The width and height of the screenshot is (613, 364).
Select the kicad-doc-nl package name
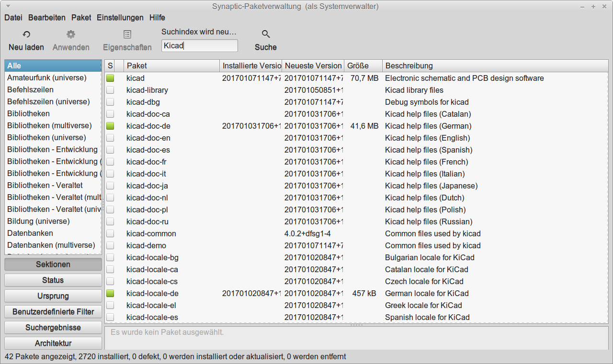click(147, 198)
